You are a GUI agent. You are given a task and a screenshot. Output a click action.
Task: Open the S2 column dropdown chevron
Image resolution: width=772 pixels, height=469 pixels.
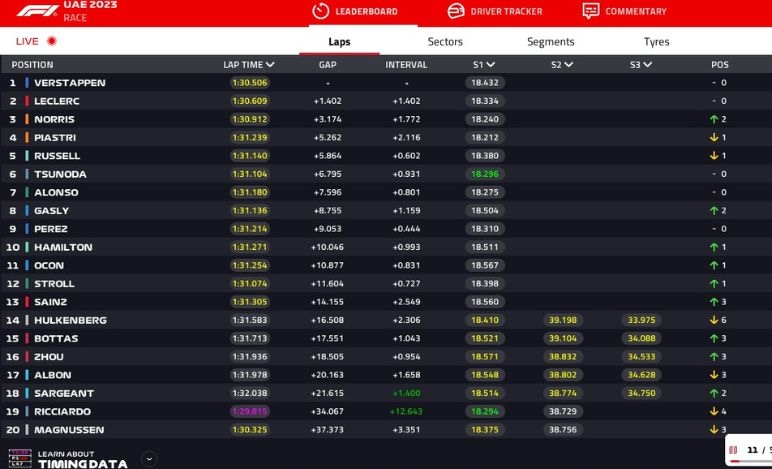click(x=569, y=65)
